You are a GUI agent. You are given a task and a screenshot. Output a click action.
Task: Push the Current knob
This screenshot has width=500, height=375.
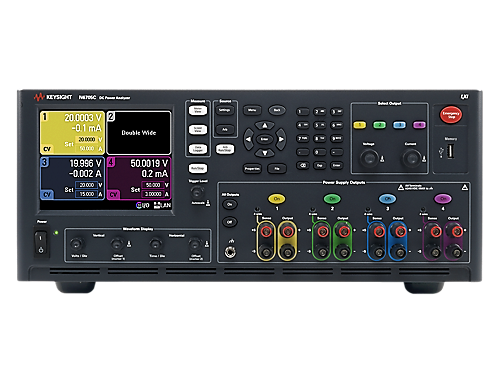click(x=411, y=158)
